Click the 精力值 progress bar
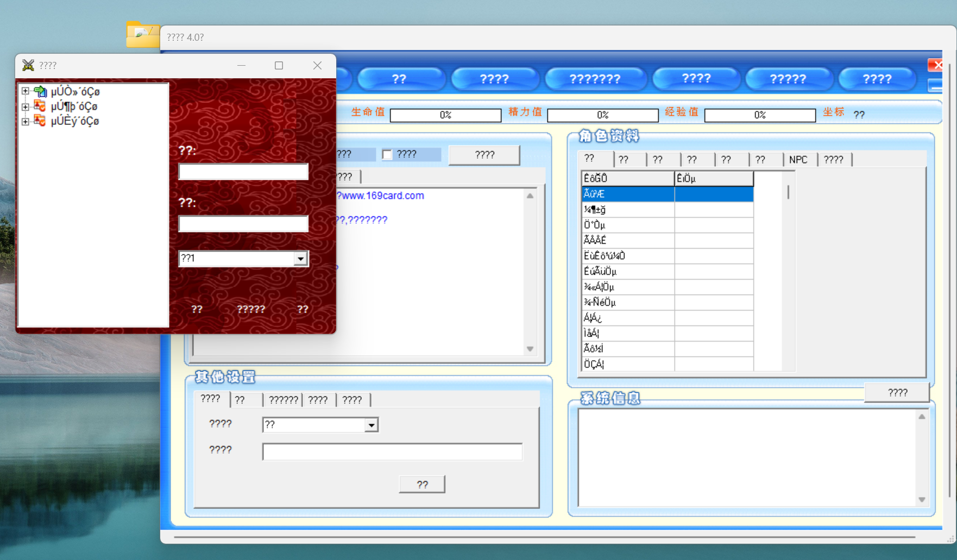Screen dimensions: 957x560 coord(602,115)
